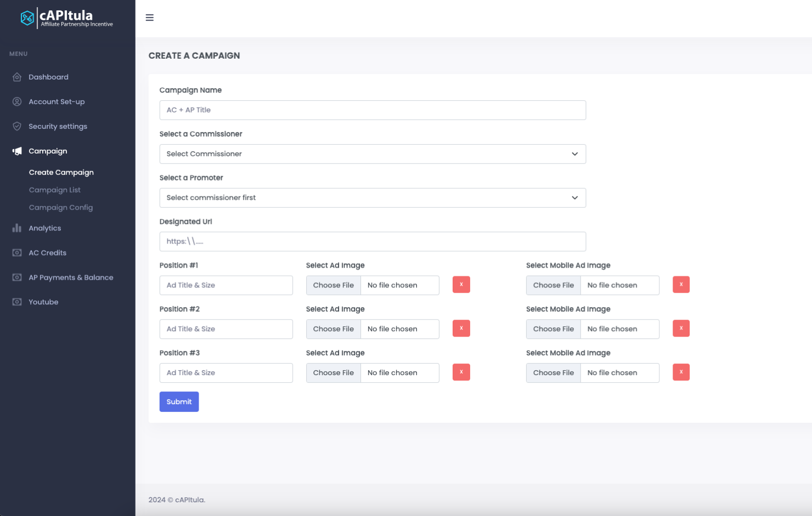Click the Campaign Name input field

(x=372, y=110)
